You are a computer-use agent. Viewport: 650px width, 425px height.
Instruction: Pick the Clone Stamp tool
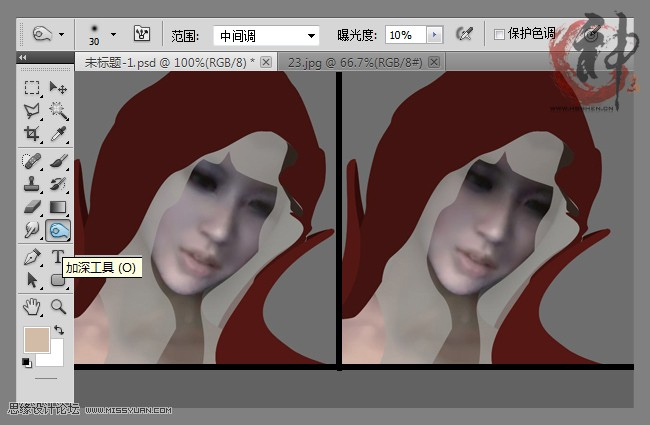coord(32,184)
